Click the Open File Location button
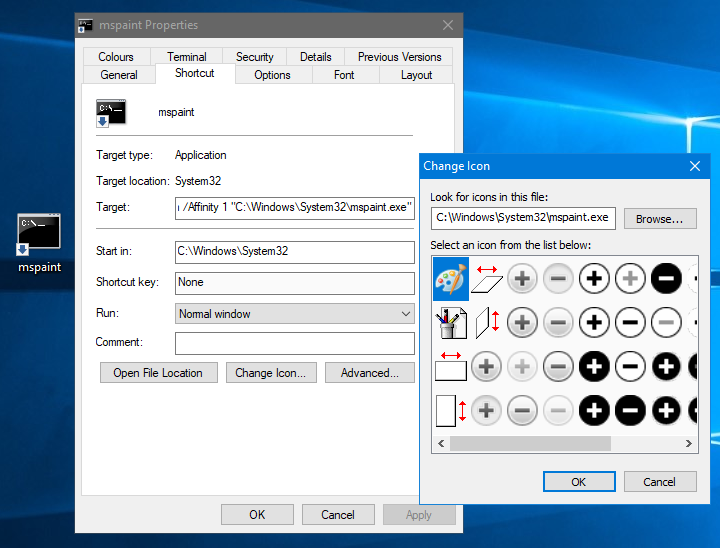Screen dimensions: 720x548 pyautogui.click(x=158, y=373)
